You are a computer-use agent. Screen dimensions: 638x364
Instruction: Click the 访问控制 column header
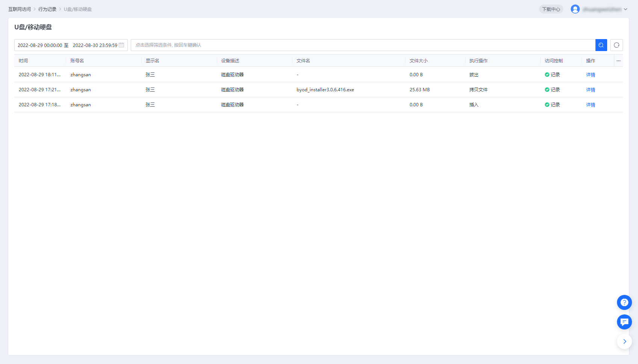pos(554,61)
